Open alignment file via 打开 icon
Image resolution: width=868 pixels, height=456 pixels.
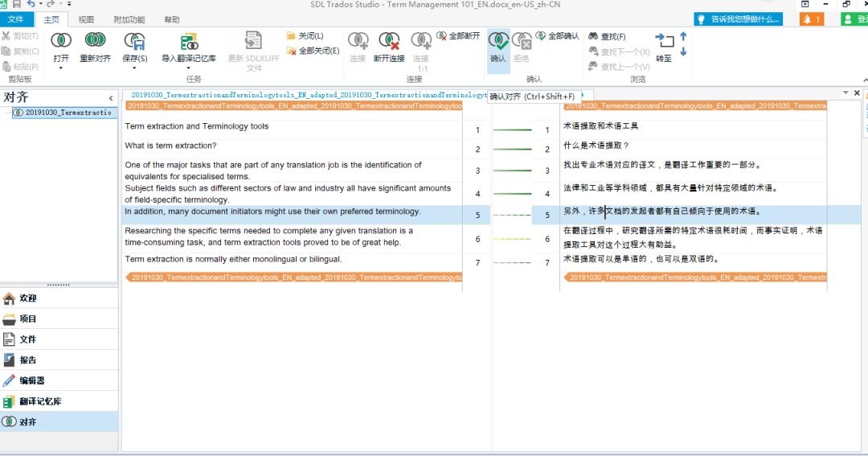pos(61,40)
